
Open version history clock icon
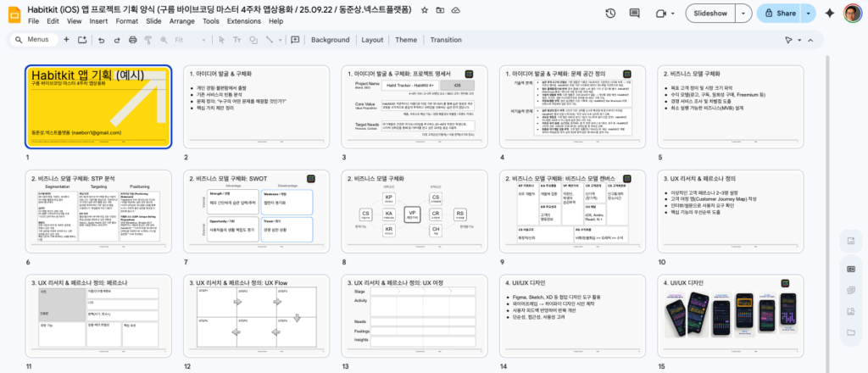pos(611,14)
